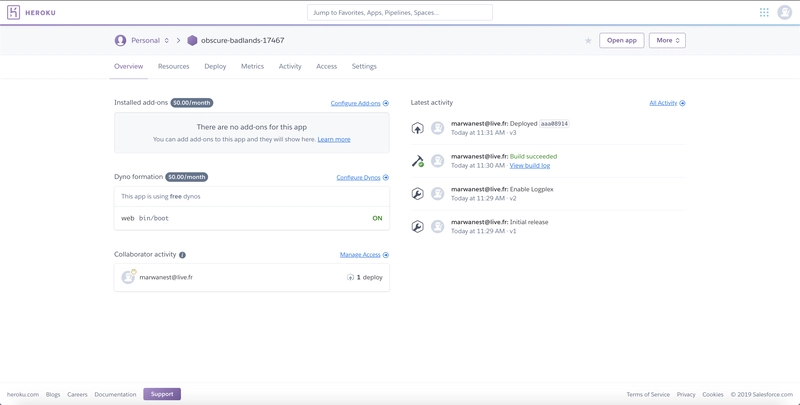Open the Access tab
This screenshot has width=800, height=405.
327,66
